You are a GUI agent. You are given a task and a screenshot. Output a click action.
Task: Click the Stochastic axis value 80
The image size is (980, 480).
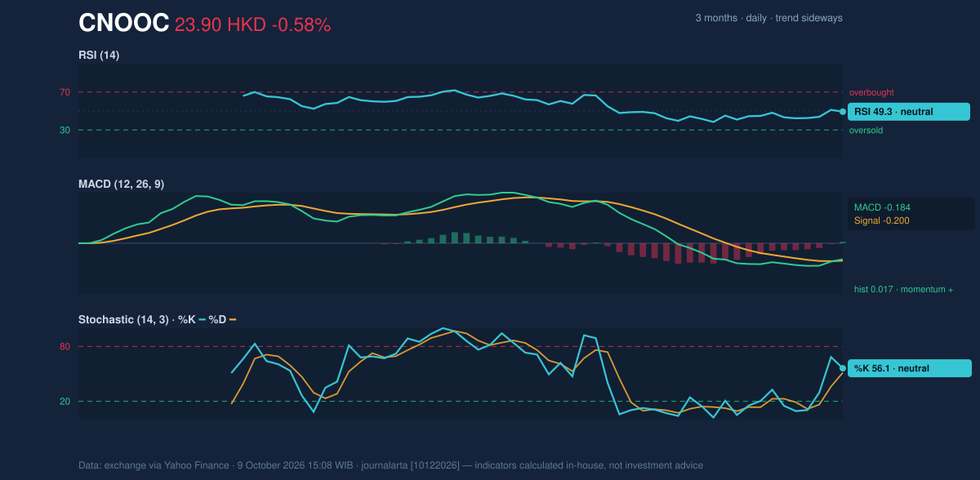65,347
